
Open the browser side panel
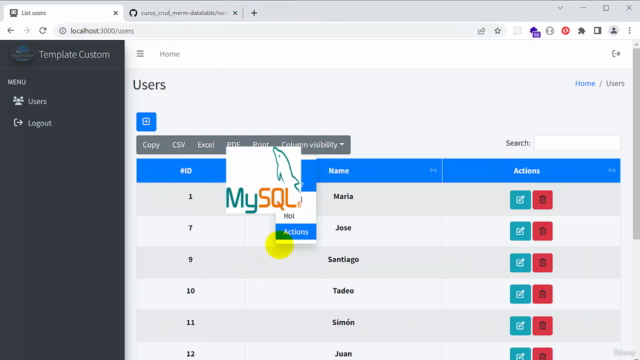click(597, 31)
